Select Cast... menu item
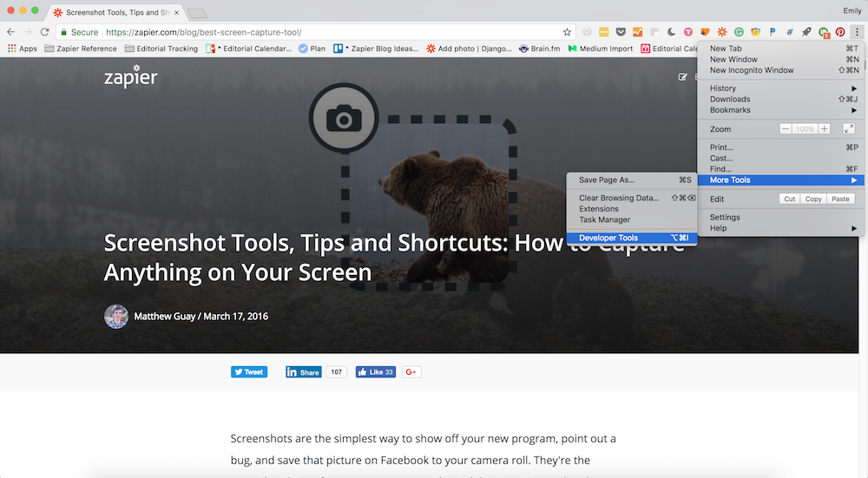This screenshot has height=478, width=868. click(783, 158)
